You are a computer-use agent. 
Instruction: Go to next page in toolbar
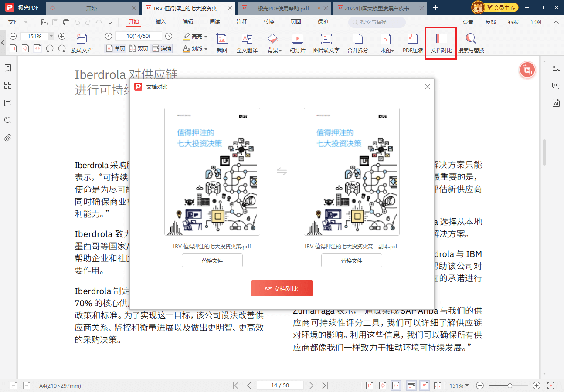point(169,37)
